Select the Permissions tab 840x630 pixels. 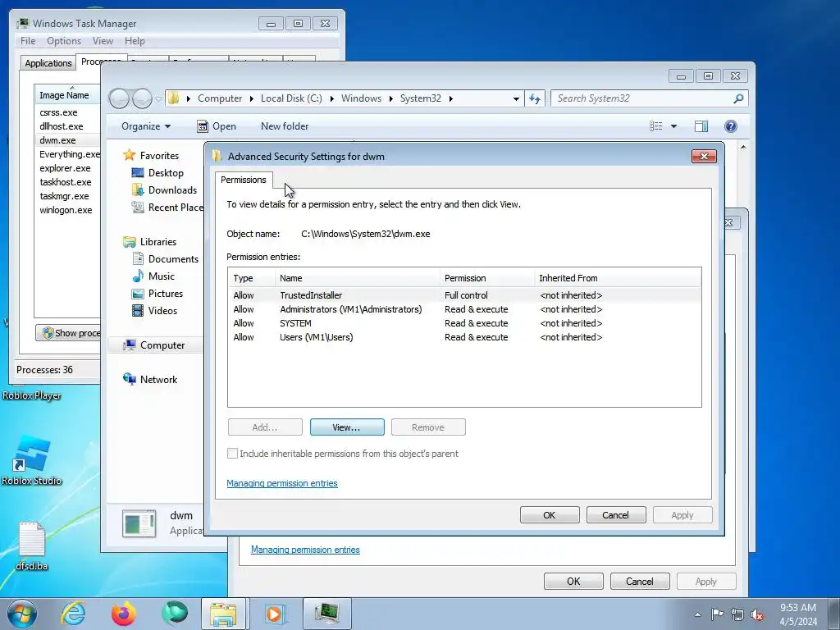click(x=243, y=180)
